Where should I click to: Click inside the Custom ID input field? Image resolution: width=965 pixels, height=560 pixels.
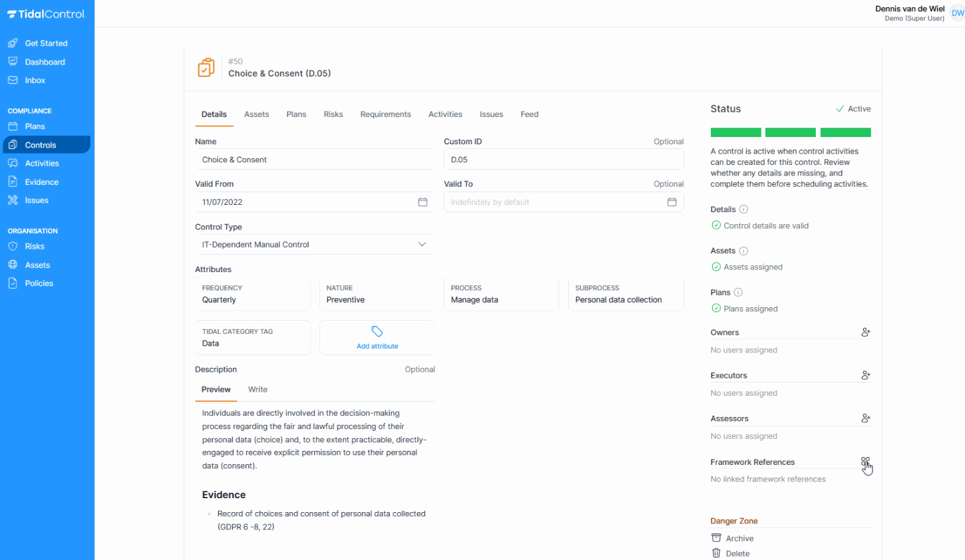pos(563,159)
